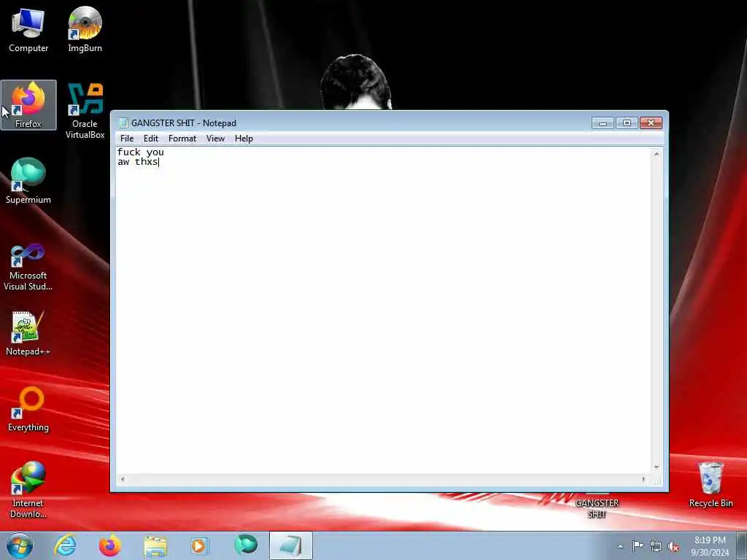Open Notepad's Edit menu
This screenshot has width=747, height=560.
[x=150, y=139]
